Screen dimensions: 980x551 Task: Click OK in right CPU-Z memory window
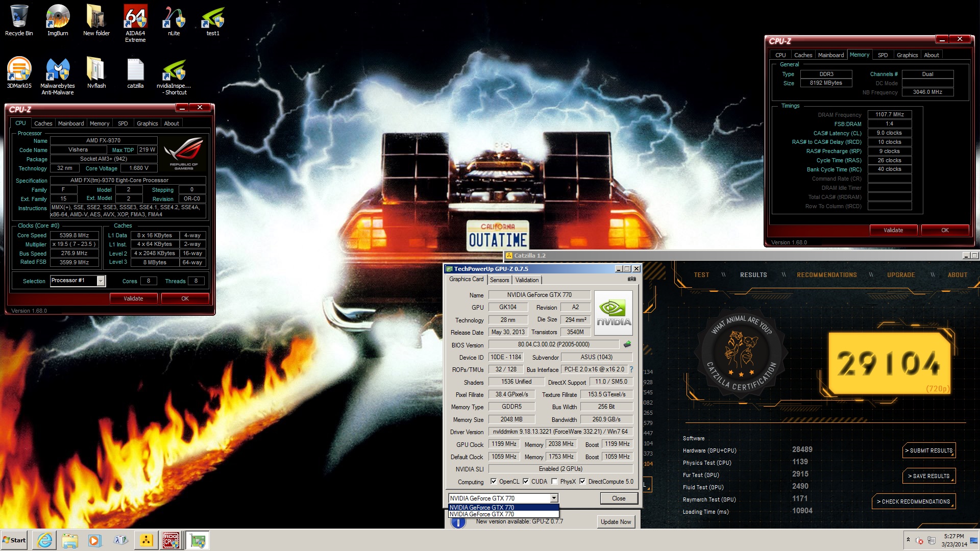[x=945, y=230]
